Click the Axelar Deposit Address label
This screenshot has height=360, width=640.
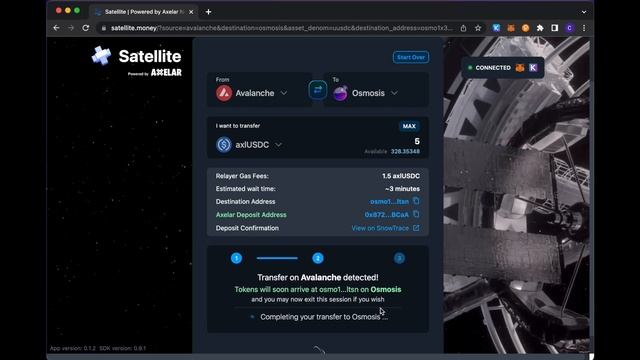click(251, 215)
